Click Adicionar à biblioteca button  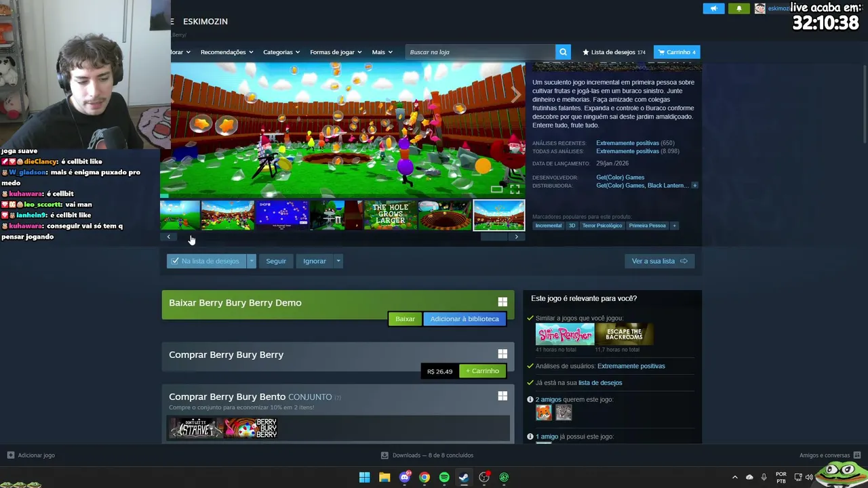tap(465, 319)
